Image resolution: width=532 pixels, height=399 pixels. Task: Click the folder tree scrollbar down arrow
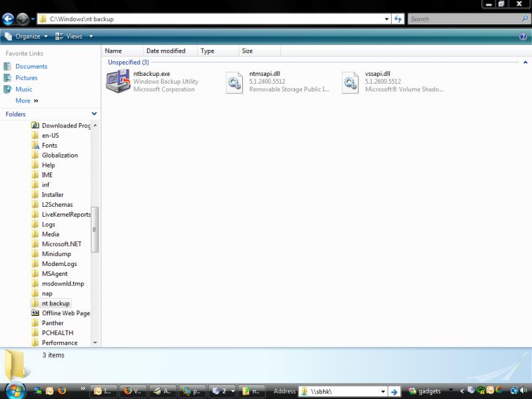(x=95, y=342)
